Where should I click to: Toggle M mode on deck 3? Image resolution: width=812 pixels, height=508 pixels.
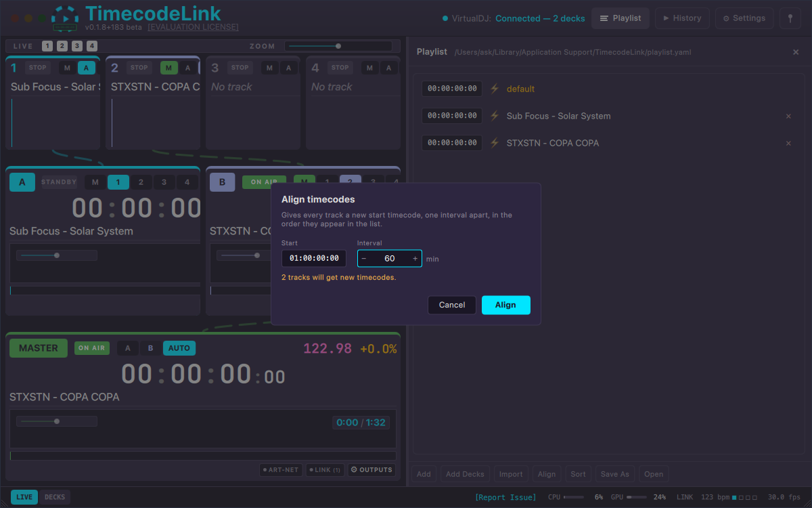[x=269, y=68]
